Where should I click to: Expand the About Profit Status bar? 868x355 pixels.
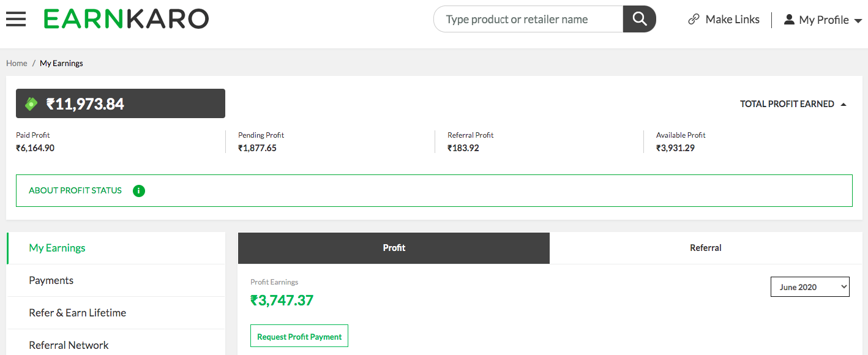434,190
